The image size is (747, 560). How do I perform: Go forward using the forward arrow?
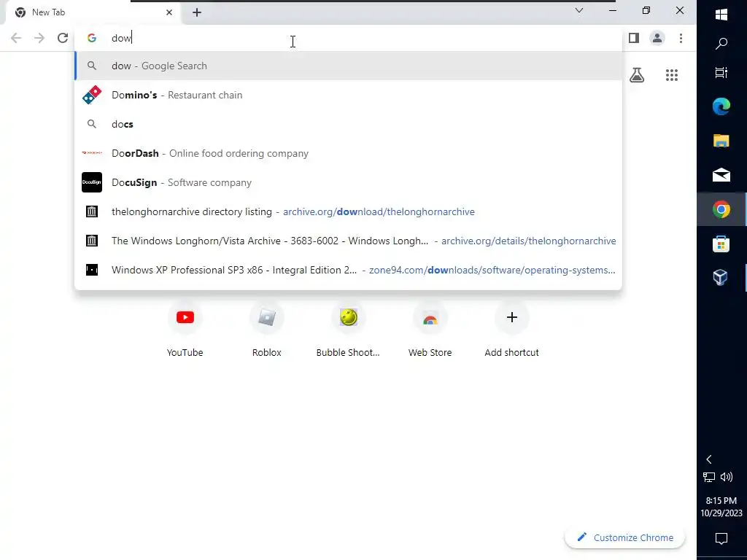(x=39, y=38)
